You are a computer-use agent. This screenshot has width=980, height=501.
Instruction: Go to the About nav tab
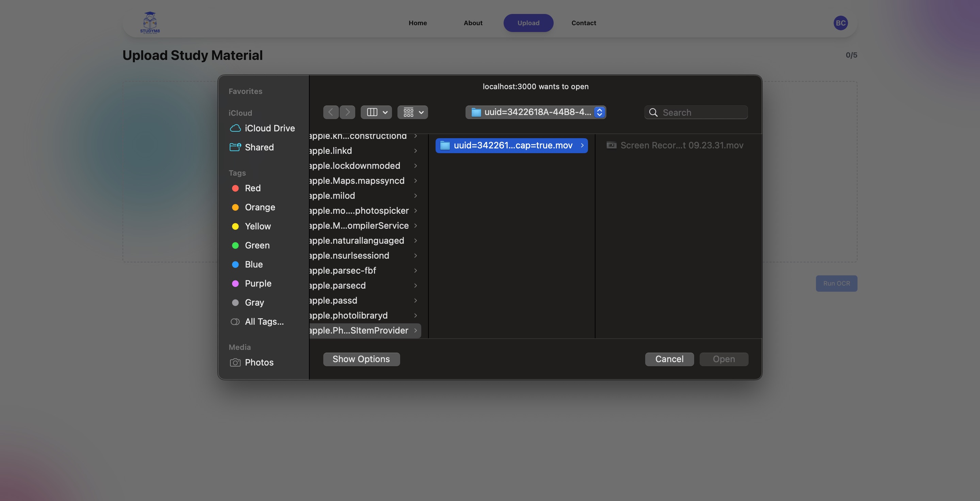click(473, 23)
